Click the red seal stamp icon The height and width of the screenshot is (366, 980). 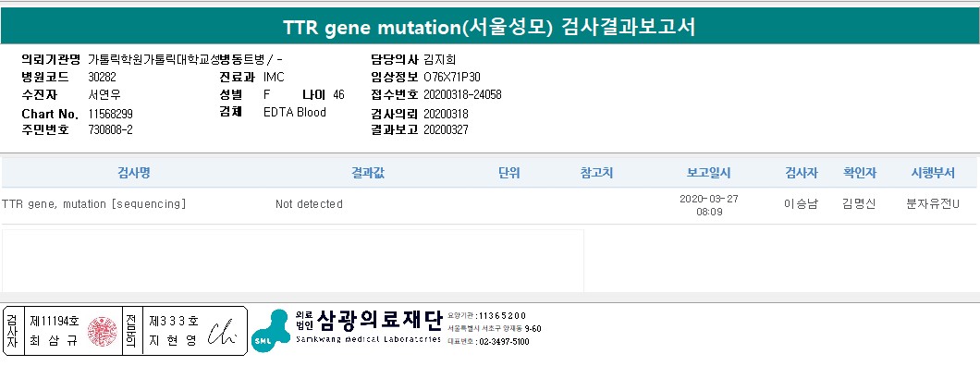[102, 331]
